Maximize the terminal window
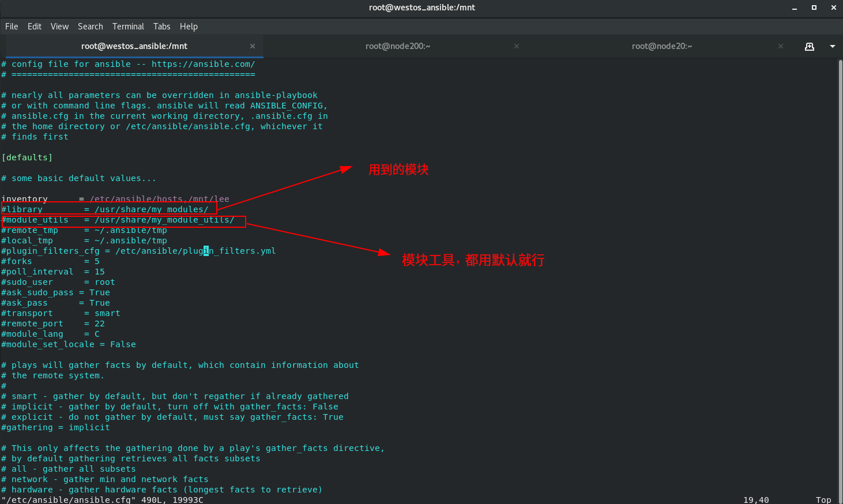The image size is (843, 504). pos(814,7)
